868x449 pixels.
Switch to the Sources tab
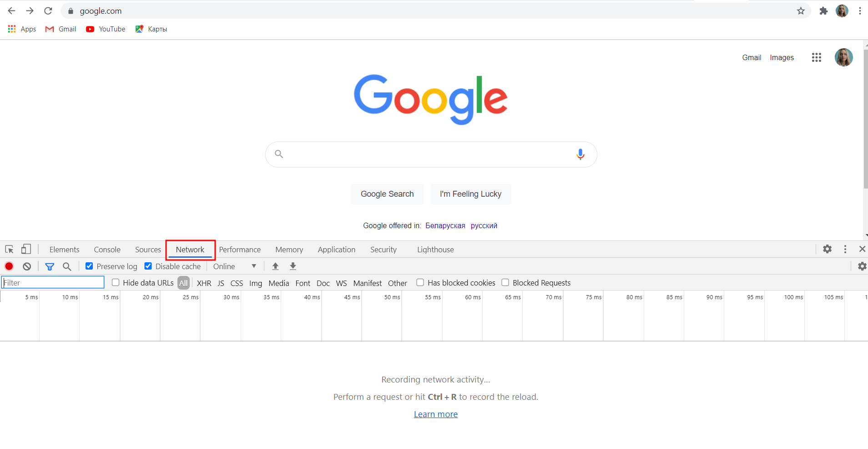pyautogui.click(x=148, y=250)
